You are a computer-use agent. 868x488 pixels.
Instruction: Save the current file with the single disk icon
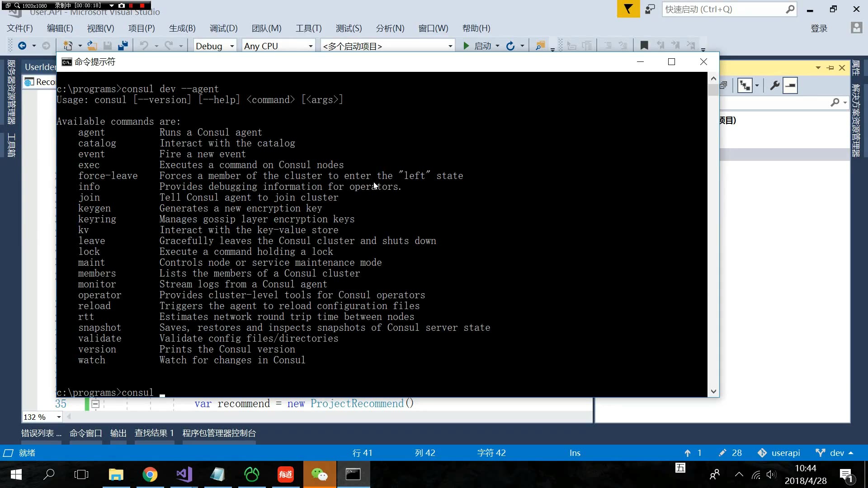click(108, 46)
